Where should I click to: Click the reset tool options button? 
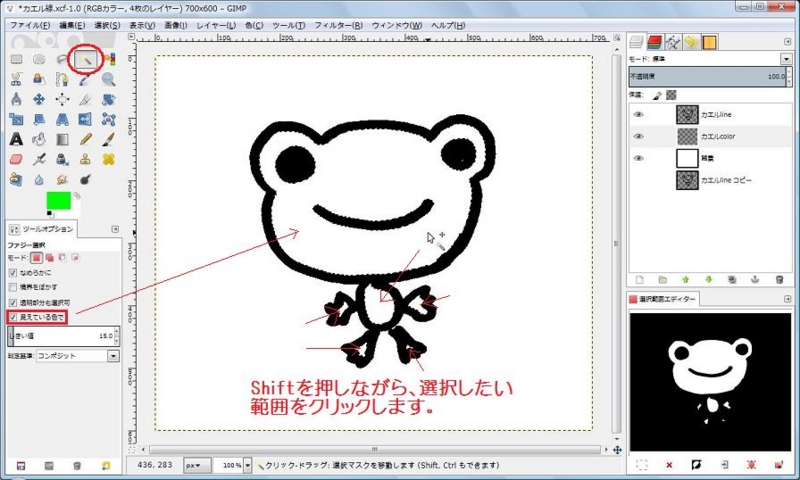pyautogui.click(x=106, y=466)
